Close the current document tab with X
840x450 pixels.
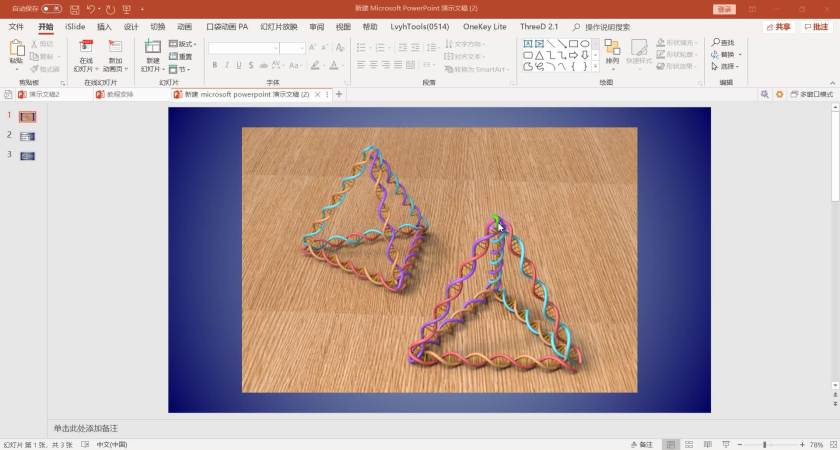tap(317, 94)
